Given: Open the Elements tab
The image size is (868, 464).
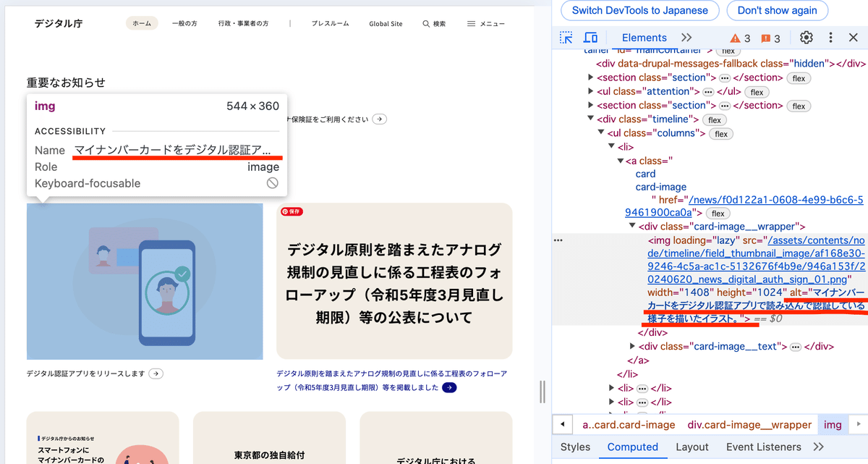Looking at the screenshot, I should click(x=644, y=38).
